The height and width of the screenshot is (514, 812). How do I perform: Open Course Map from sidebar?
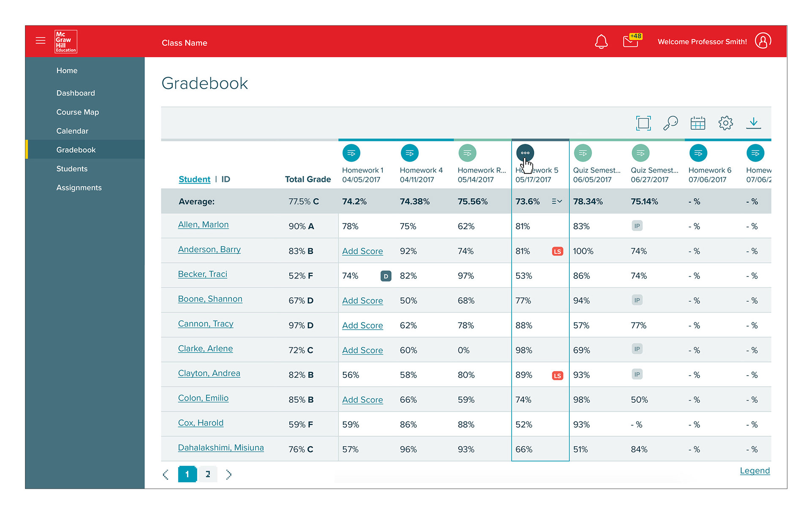[77, 112]
